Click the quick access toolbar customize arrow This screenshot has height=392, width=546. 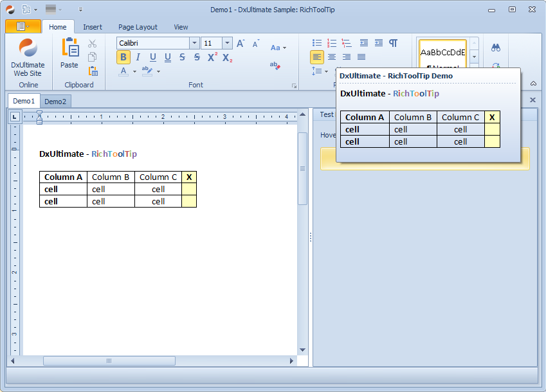[80, 10]
